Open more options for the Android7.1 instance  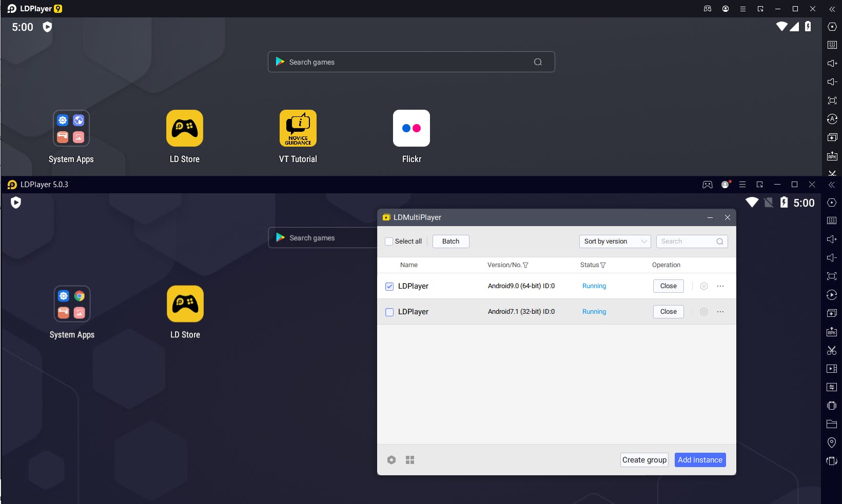(x=720, y=312)
